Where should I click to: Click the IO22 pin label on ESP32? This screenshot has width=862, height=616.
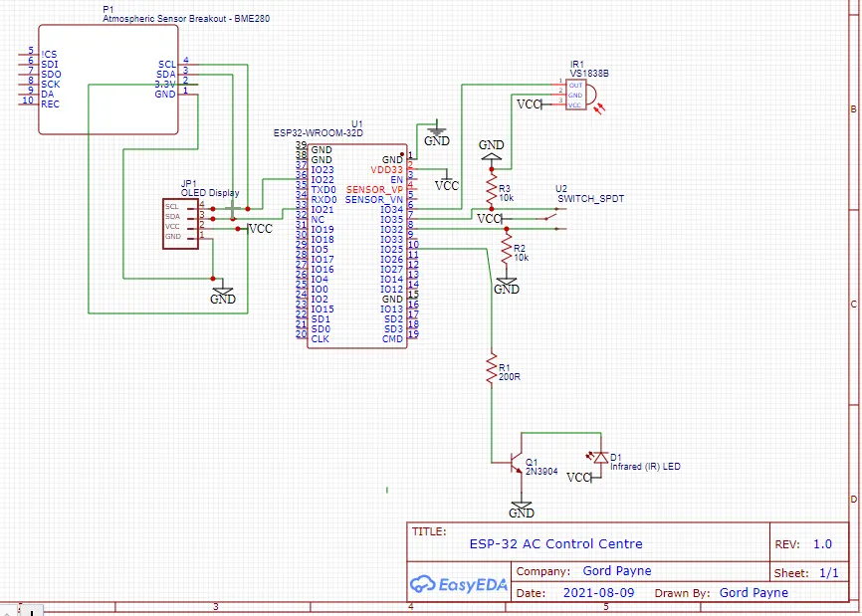point(323,180)
